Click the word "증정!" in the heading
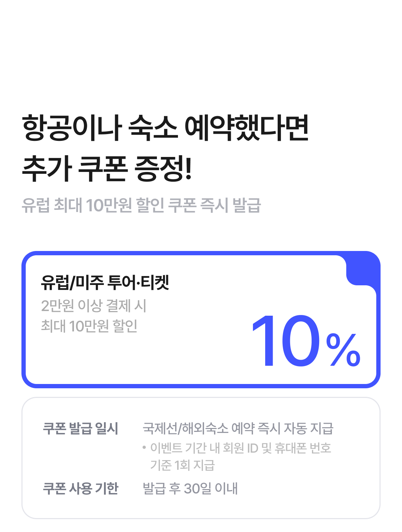 coord(163,168)
